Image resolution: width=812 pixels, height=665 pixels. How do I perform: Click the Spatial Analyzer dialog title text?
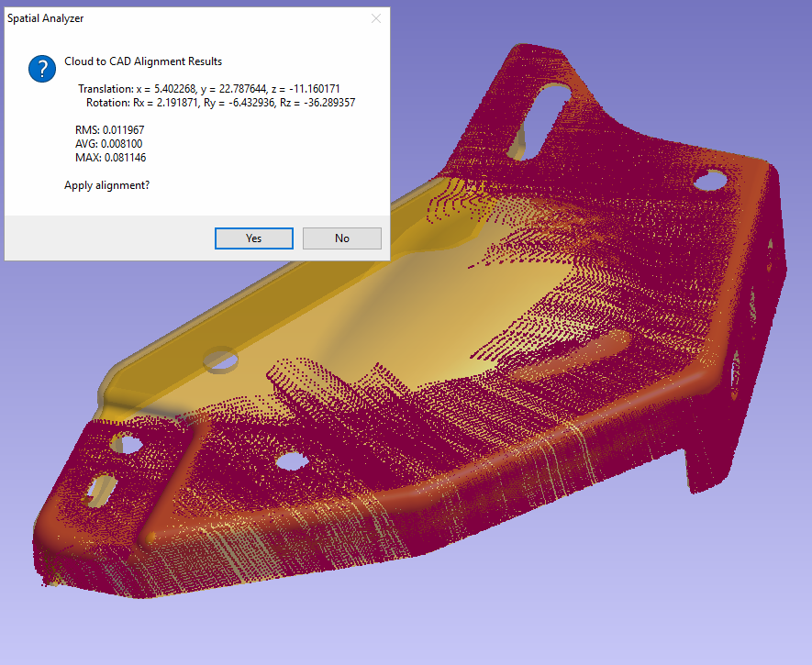click(x=45, y=17)
